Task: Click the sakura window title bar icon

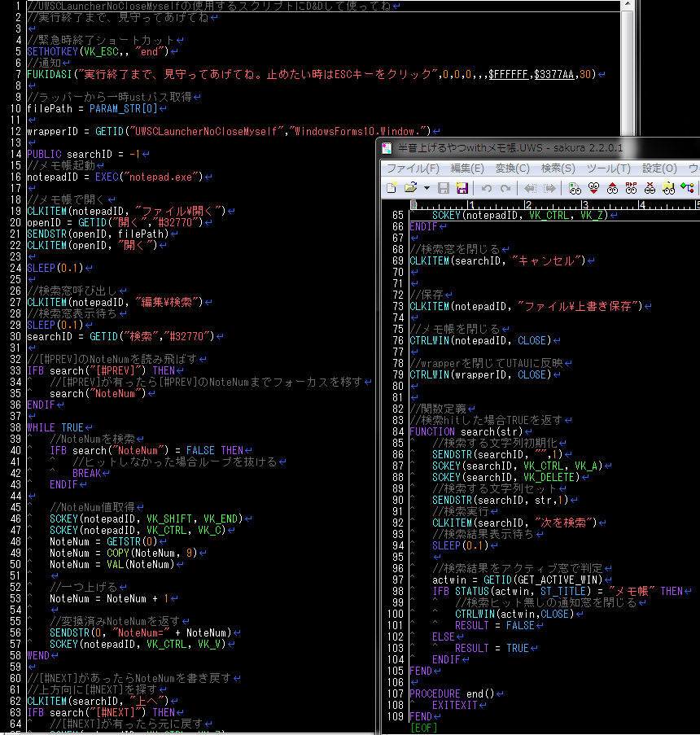Action: [x=387, y=148]
